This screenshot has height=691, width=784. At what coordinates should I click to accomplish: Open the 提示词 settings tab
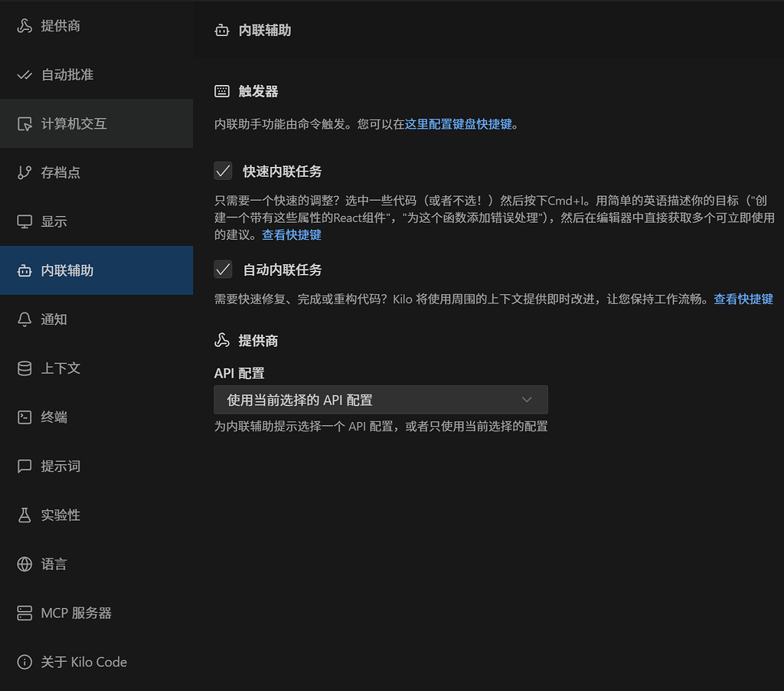pos(96,467)
